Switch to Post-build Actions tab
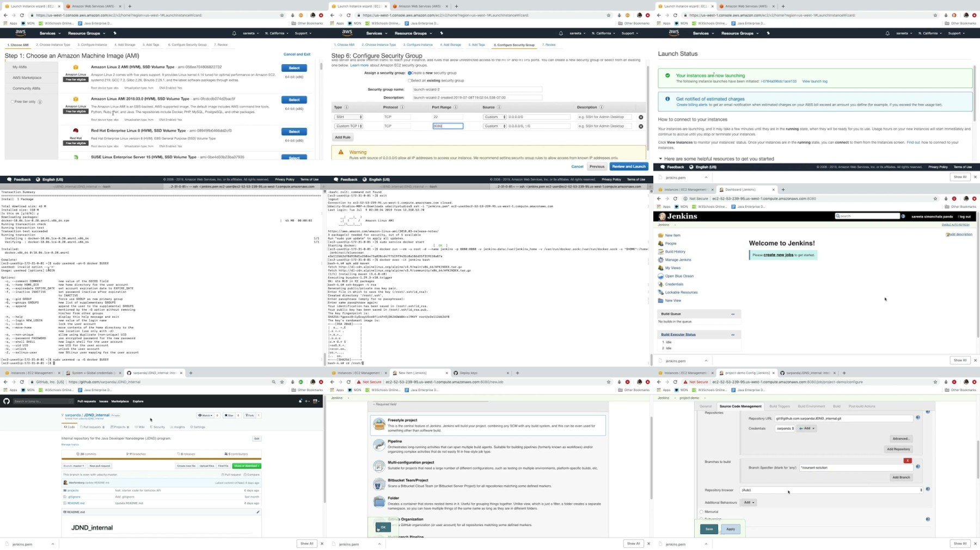The height and width of the screenshot is (550, 980). pyautogui.click(x=862, y=406)
